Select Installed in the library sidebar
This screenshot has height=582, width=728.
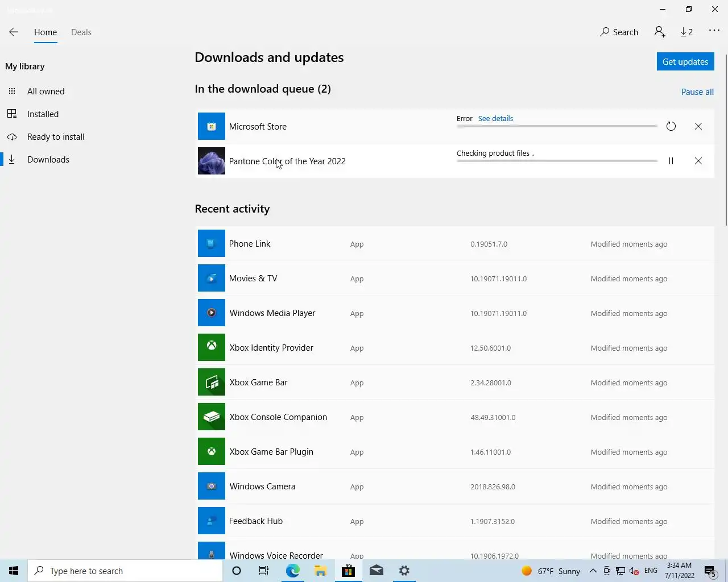click(x=43, y=114)
